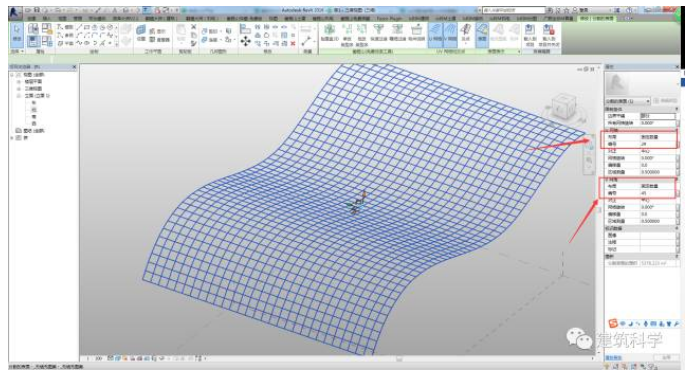Click V网格 布局 value 固定数量 field
Screen dimensions: 692x374
coord(658,186)
